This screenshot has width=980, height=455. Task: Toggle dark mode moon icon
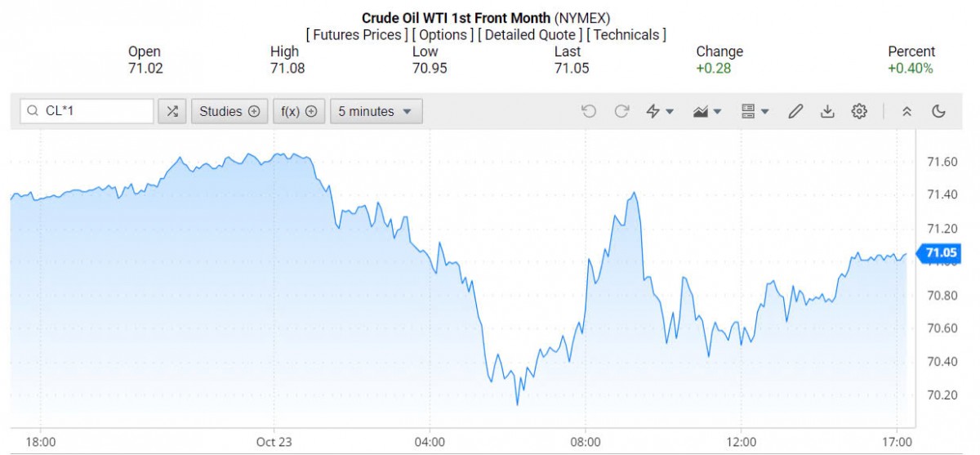(938, 112)
